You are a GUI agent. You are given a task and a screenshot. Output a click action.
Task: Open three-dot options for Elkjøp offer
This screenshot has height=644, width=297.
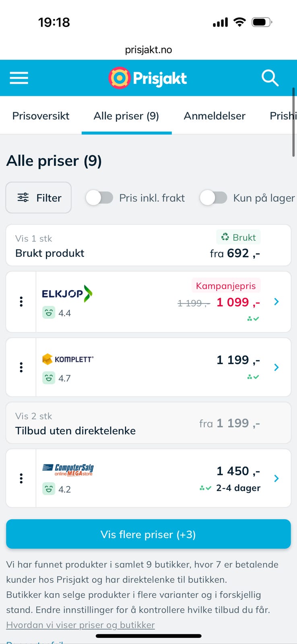[x=21, y=302]
